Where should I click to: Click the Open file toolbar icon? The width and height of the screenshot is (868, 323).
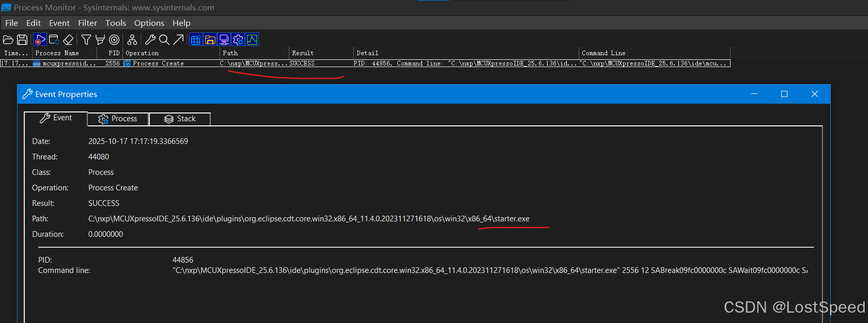(x=8, y=40)
